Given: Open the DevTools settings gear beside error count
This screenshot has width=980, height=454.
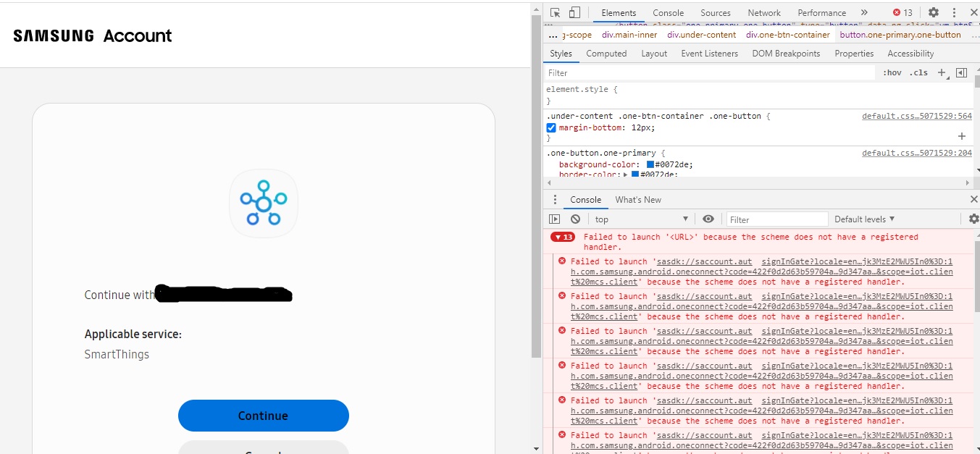Looking at the screenshot, I should coord(934,12).
